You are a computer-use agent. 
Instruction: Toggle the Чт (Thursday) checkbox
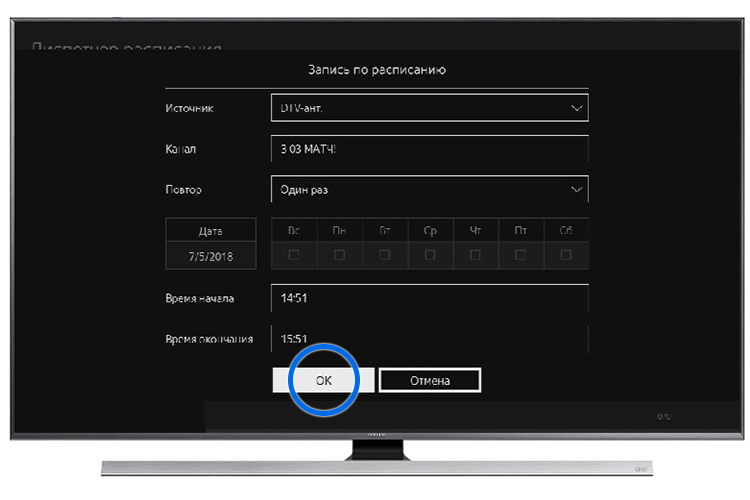click(x=475, y=255)
